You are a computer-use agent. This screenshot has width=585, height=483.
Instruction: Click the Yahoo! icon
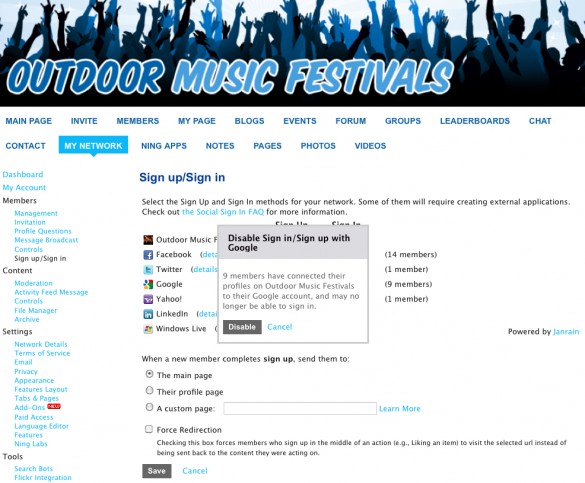148,299
